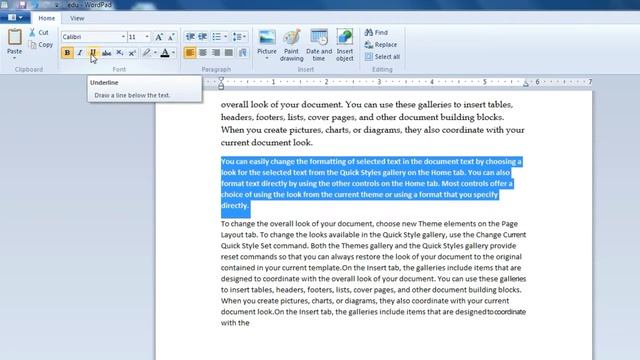Image resolution: width=640 pixels, height=360 pixels.
Task: Click the Undo icon in title bar
Action: [36, 5]
